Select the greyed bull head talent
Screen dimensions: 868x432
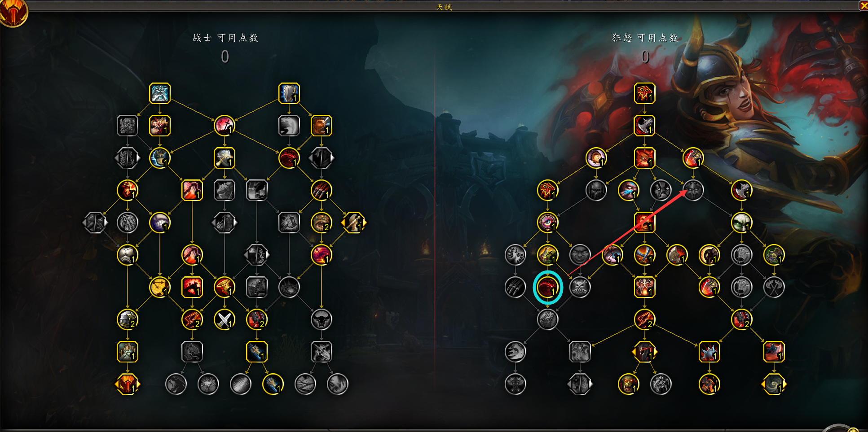pyautogui.click(x=321, y=319)
